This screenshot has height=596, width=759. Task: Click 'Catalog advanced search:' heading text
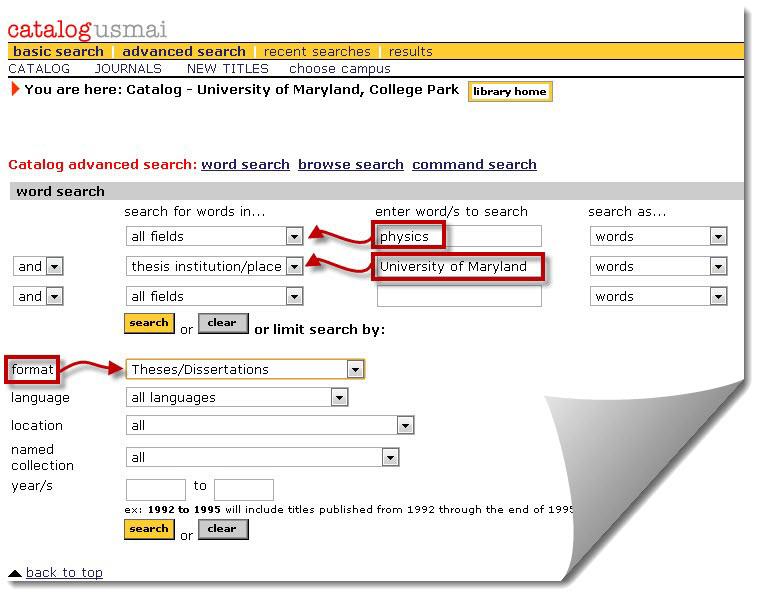[103, 165]
